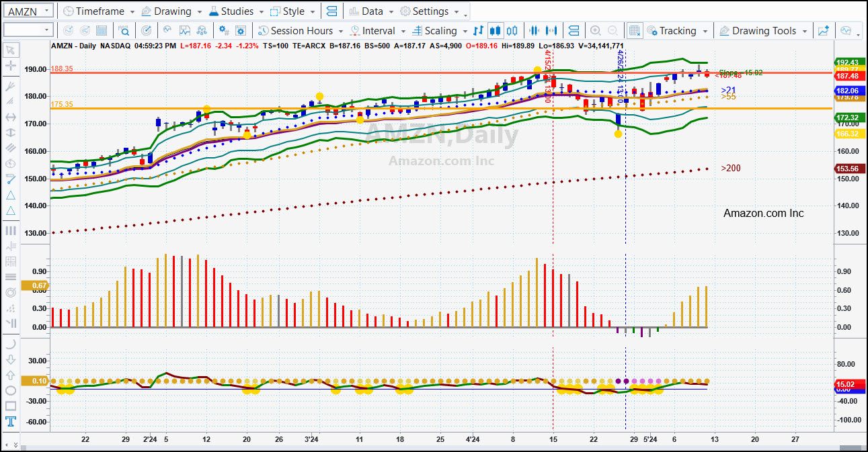Image resolution: width=868 pixels, height=452 pixels.
Task: Increase bar spacing on the chart
Action: coord(553,31)
